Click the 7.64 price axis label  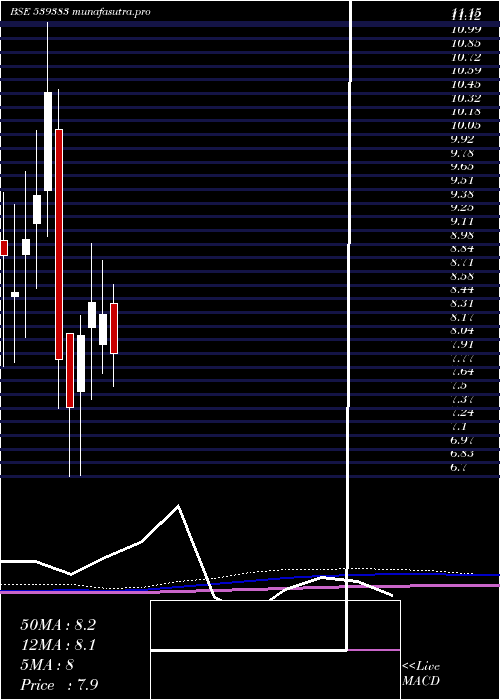[x=462, y=372]
